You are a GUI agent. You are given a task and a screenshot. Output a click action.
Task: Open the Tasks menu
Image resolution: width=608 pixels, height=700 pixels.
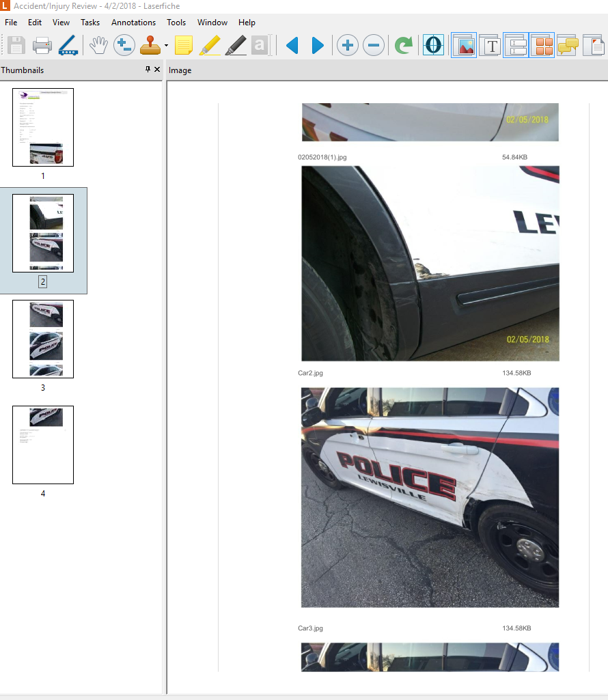[89, 23]
